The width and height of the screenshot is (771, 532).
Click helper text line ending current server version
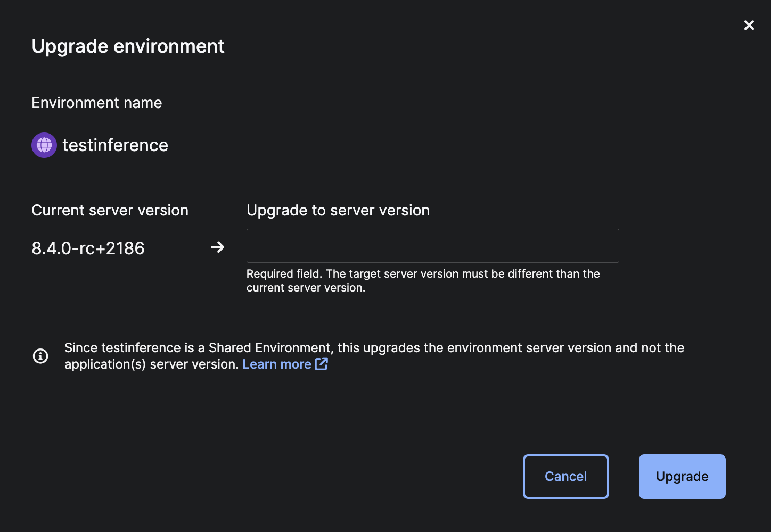pyautogui.click(x=306, y=288)
